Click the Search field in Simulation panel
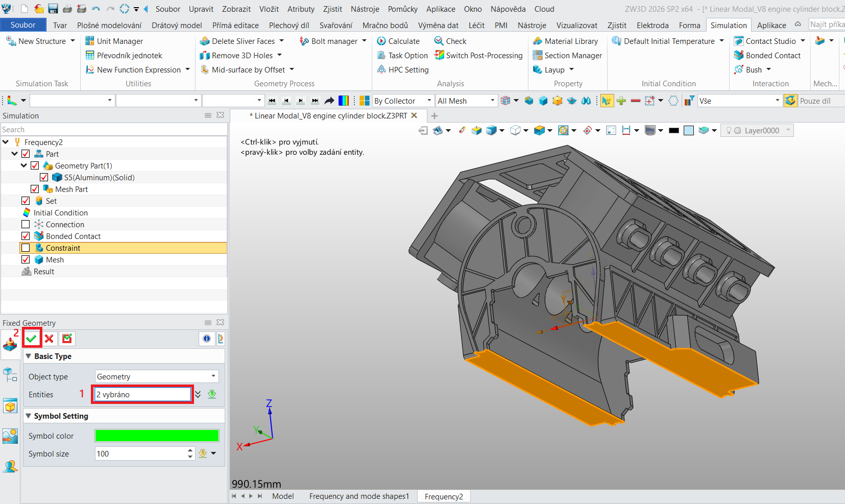The width and height of the screenshot is (845, 504). point(114,130)
